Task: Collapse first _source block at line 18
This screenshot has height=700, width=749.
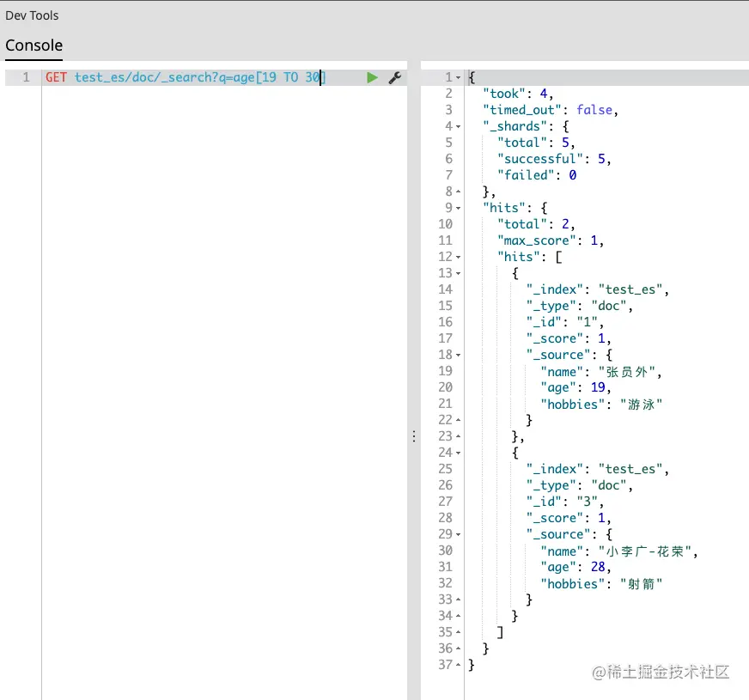Action: (458, 355)
